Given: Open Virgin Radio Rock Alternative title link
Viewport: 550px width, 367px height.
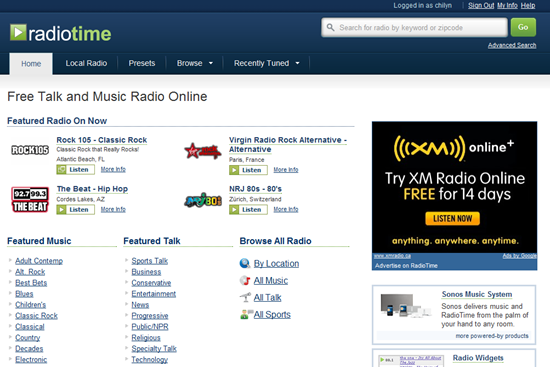Looking at the screenshot, I should (x=288, y=145).
